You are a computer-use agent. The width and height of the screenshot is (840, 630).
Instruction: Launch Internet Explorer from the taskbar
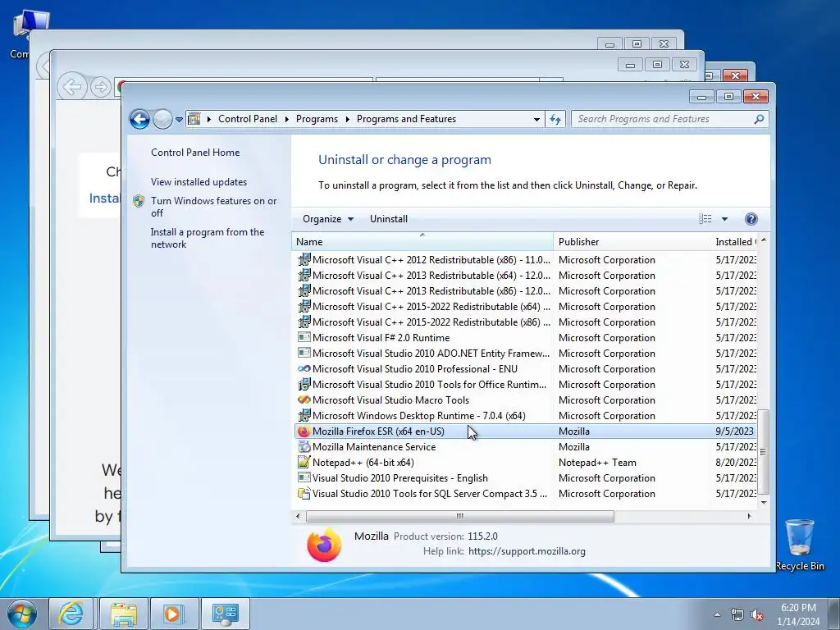[71, 614]
